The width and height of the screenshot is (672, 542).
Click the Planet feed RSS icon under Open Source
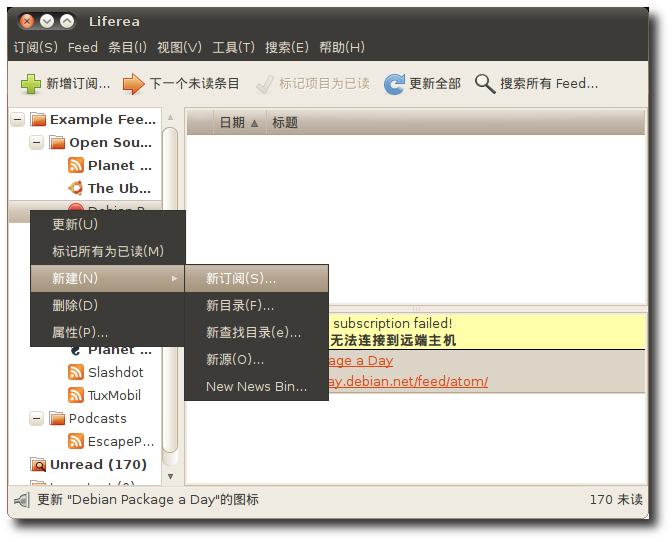point(76,165)
